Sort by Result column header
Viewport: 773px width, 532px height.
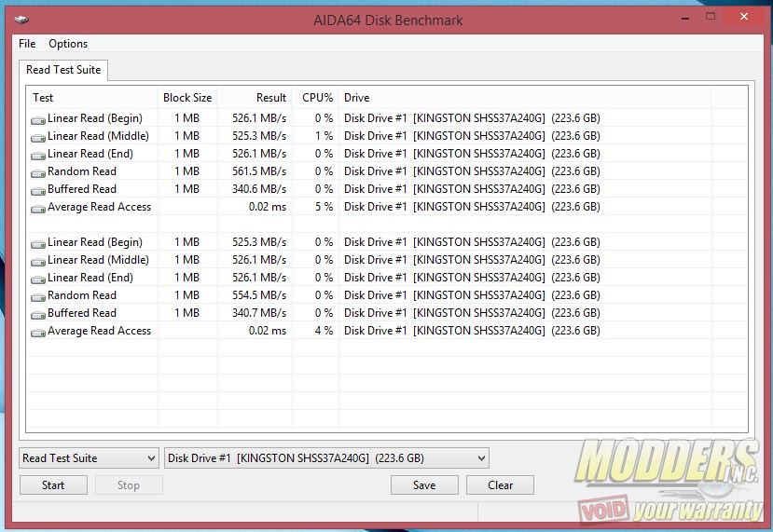(255, 98)
